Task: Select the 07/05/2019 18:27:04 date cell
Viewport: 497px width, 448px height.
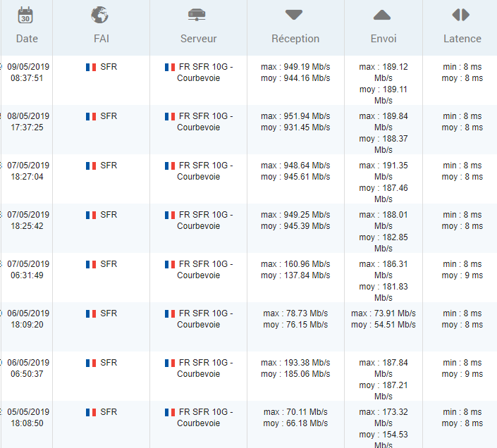Action: coord(28,171)
